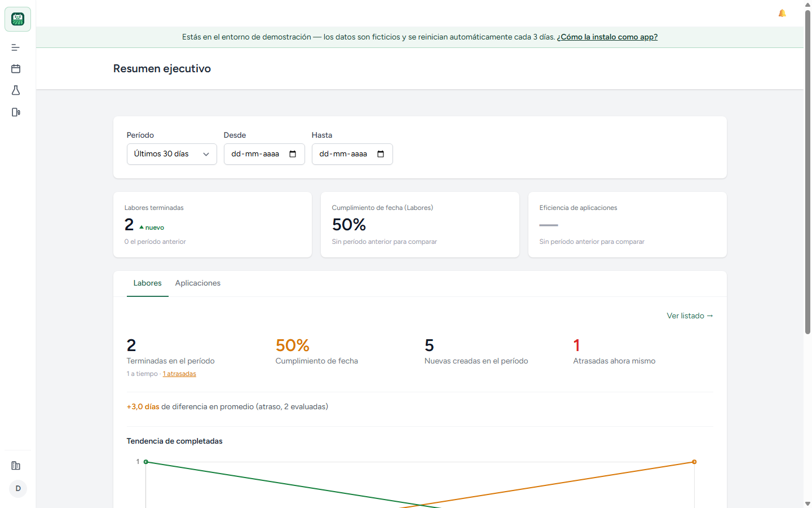Open the user avatar labeled D
This screenshot has width=812, height=508.
[x=18, y=489]
